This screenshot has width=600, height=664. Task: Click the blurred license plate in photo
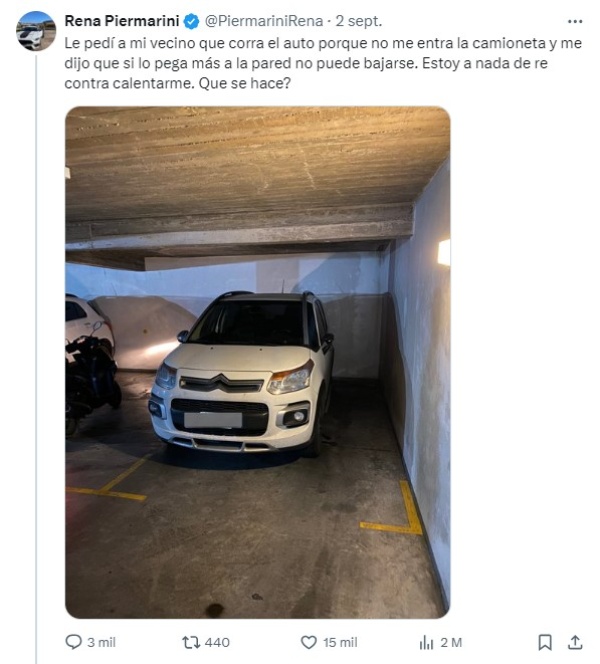click(x=213, y=420)
